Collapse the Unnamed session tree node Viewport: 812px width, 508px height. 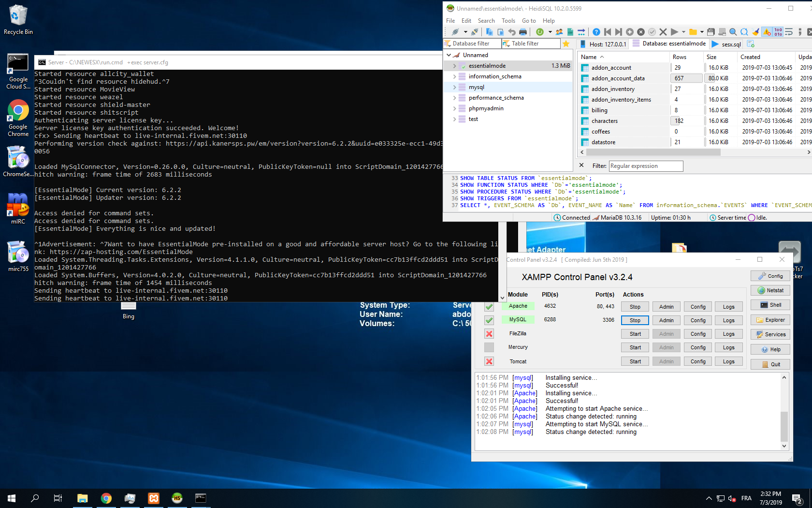[x=449, y=55]
